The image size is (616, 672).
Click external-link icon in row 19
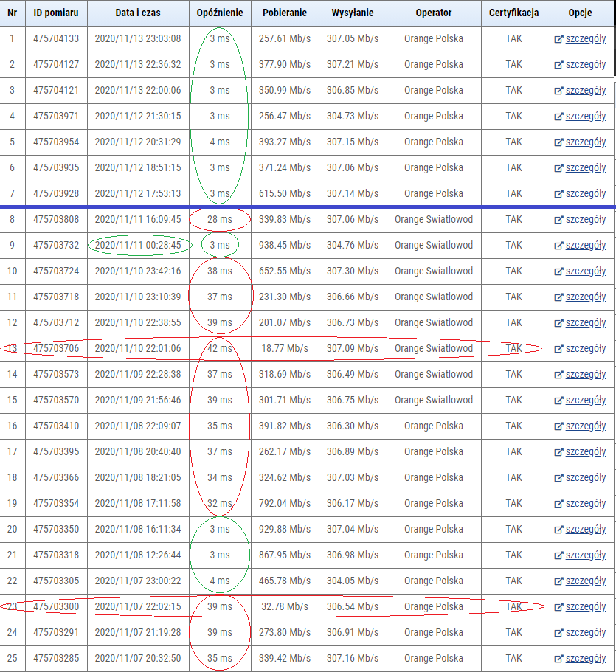pyautogui.click(x=558, y=504)
